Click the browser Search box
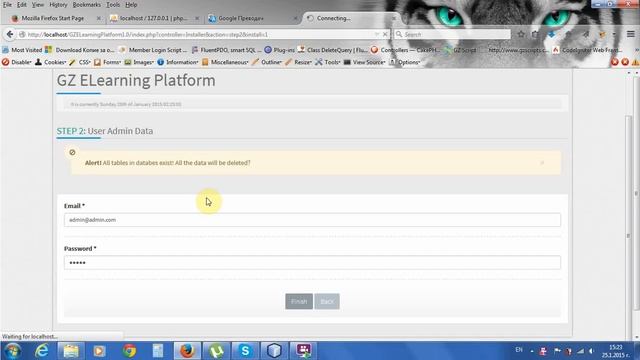This screenshot has height=360, width=640. (x=452, y=35)
